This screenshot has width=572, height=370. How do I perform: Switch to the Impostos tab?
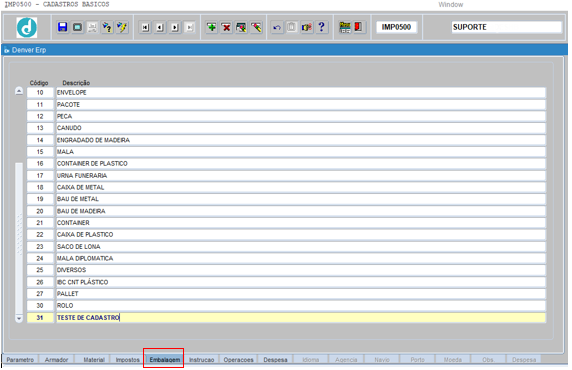click(x=127, y=359)
